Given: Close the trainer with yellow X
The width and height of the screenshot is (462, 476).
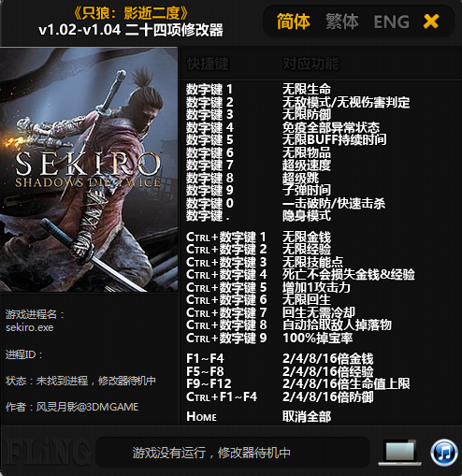Looking at the screenshot, I should (x=431, y=22).
